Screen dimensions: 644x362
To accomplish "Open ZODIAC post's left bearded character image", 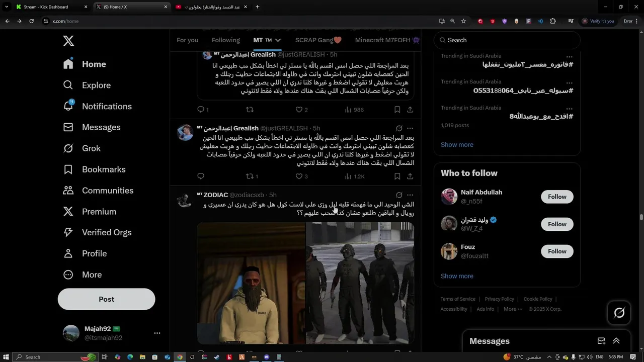I will [251, 283].
